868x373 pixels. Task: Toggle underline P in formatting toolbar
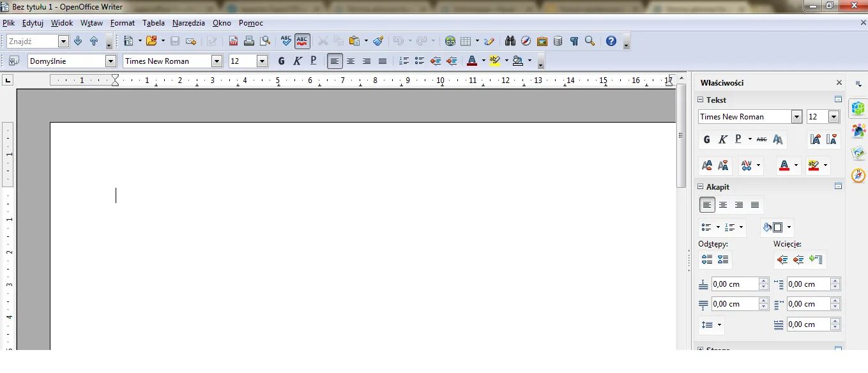(x=313, y=61)
